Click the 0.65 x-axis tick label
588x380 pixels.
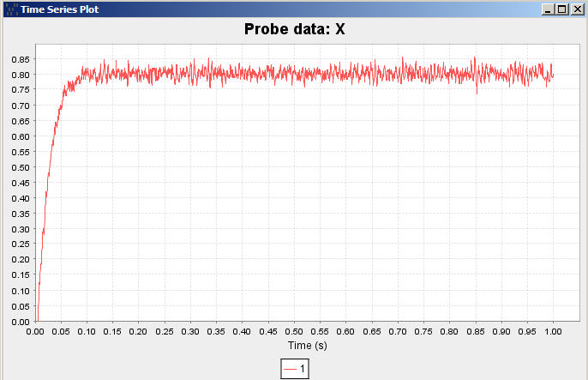pyautogui.click(x=372, y=332)
